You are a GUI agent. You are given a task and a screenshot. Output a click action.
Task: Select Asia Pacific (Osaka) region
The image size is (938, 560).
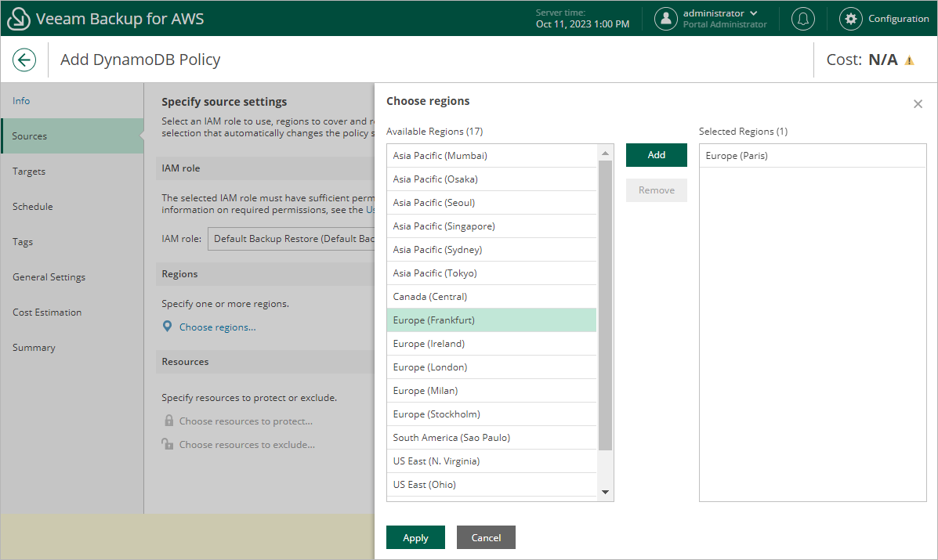pos(492,179)
